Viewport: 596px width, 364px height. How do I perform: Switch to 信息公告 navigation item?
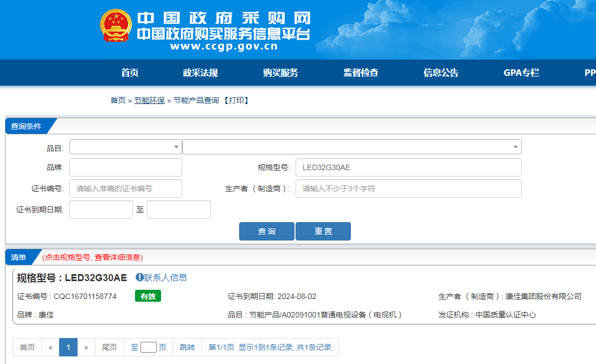tap(441, 73)
